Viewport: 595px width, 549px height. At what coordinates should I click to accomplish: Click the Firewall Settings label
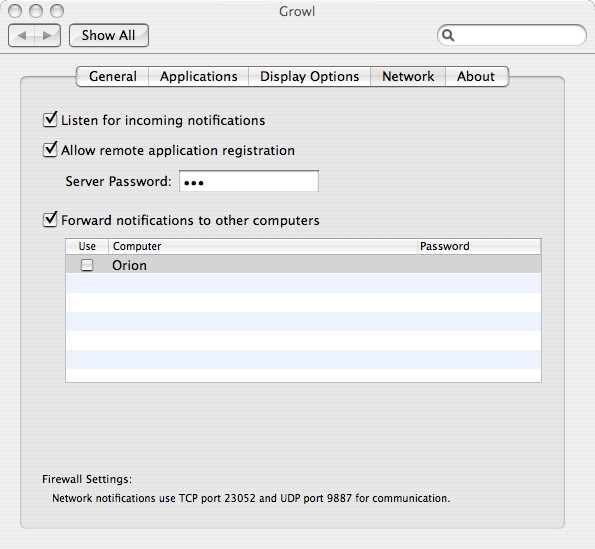tap(87, 479)
